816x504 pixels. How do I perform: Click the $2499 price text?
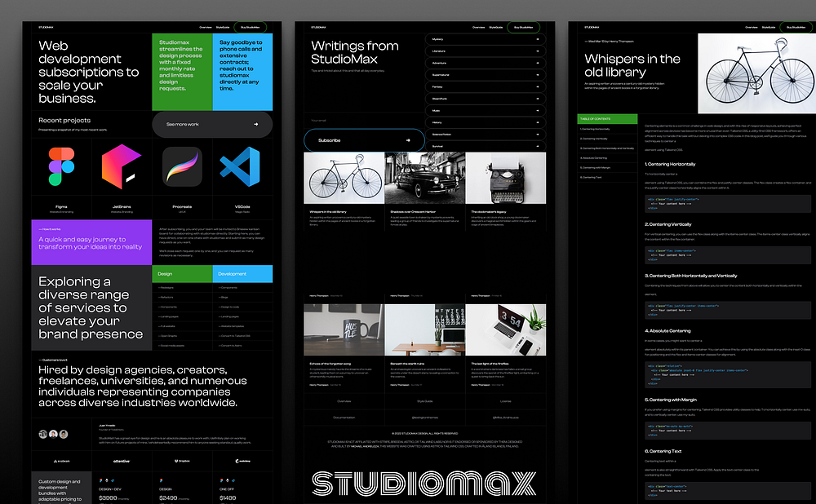point(168,497)
